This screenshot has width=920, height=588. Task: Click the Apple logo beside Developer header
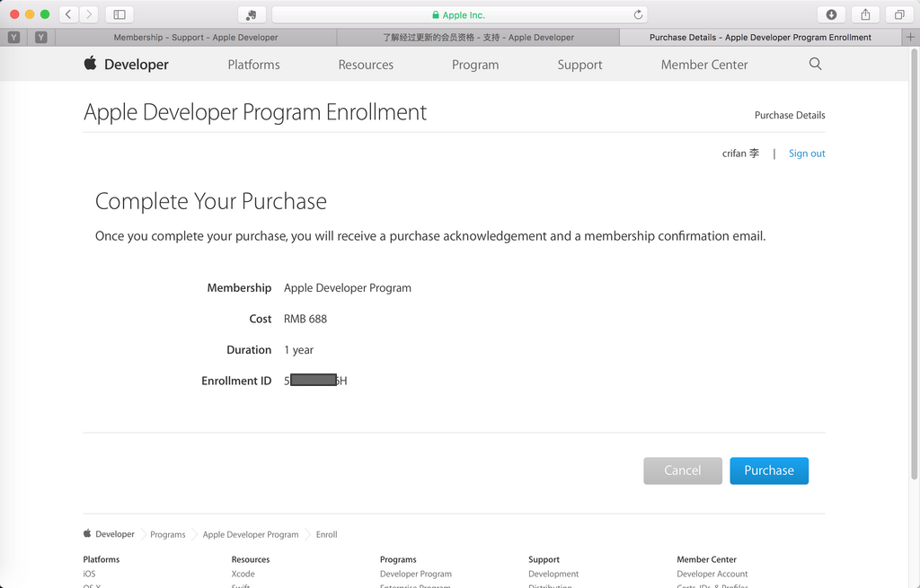click(90, 64)
